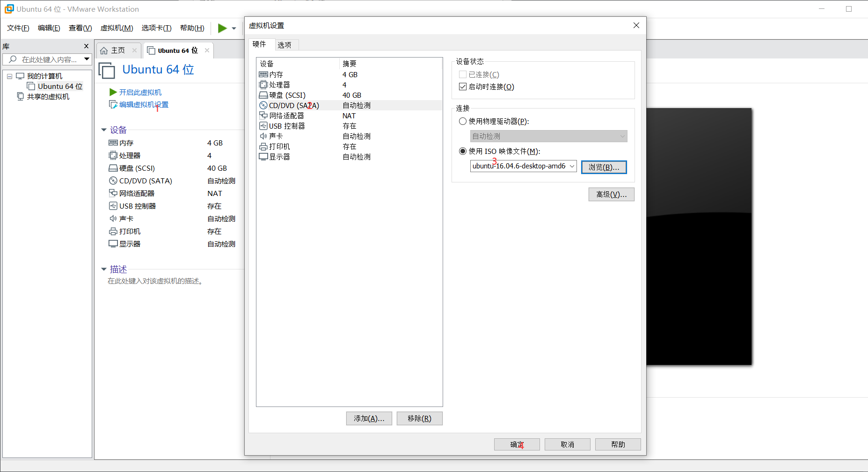Click the printer icon in the main window devices
The width and height of the screenshot is (868, 472).
[113, 231]
